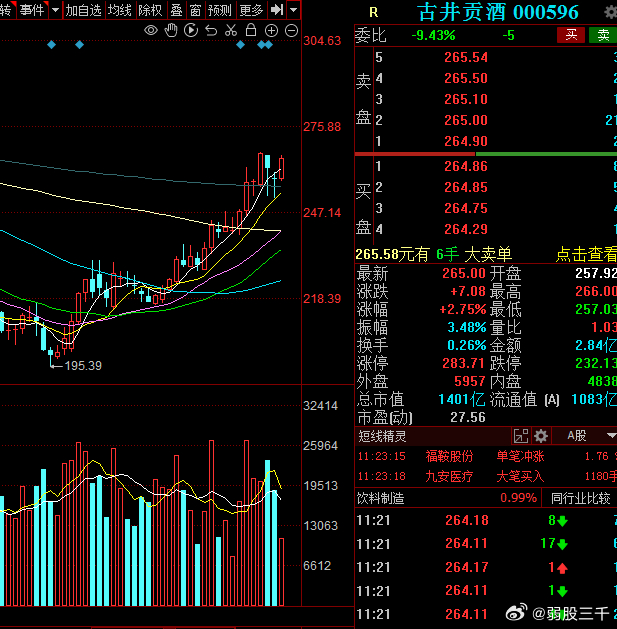Click the second blue diamond event marker
The image size is (617, 629).
pos(79,45)
